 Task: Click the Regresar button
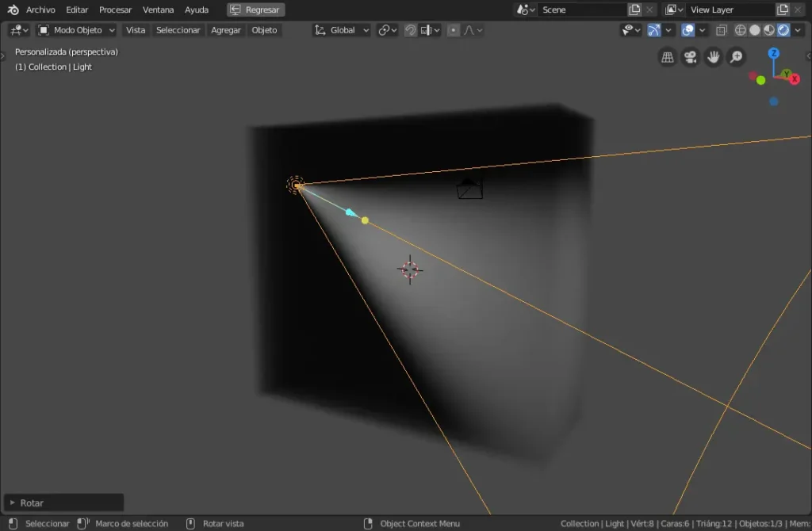[255, 10]
